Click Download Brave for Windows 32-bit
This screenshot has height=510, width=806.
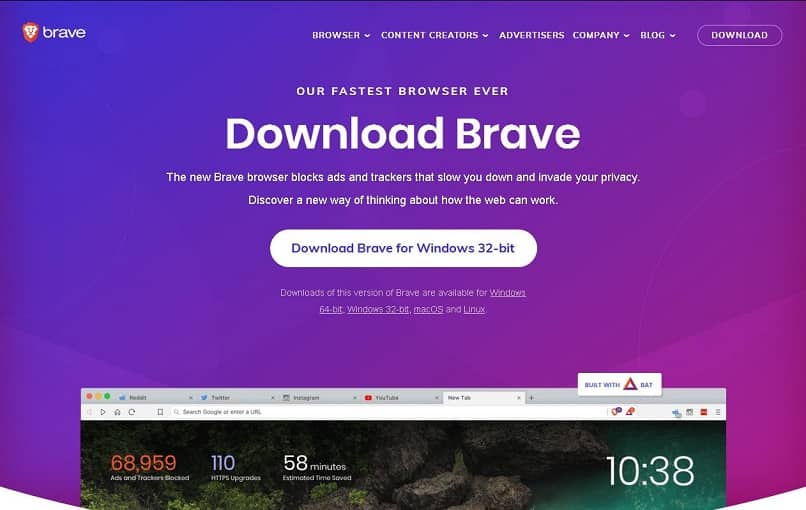(403, 248)
